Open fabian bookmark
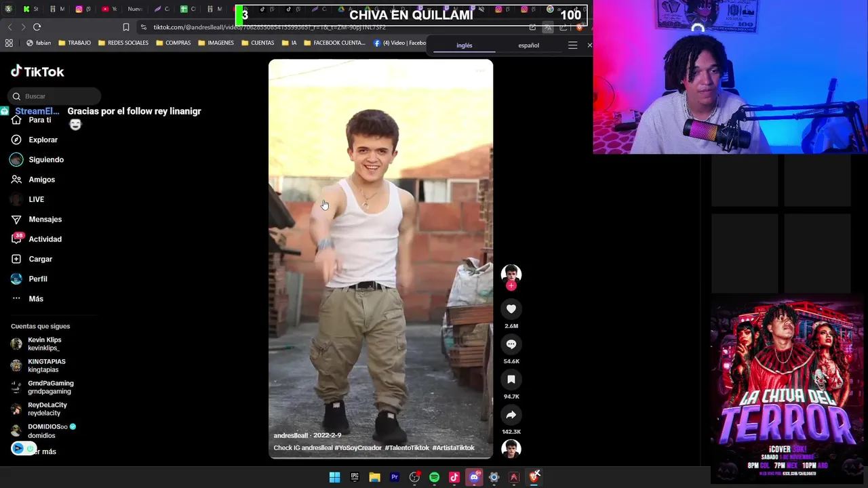This screenshot has height=488, width=868. 39,43
